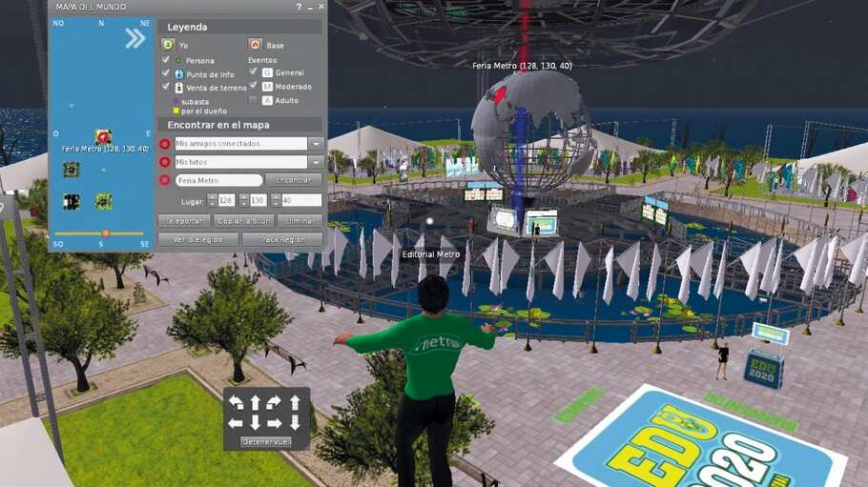
Task: Adjust the map zoom slider handle
Action: click(x=105, y=233)
